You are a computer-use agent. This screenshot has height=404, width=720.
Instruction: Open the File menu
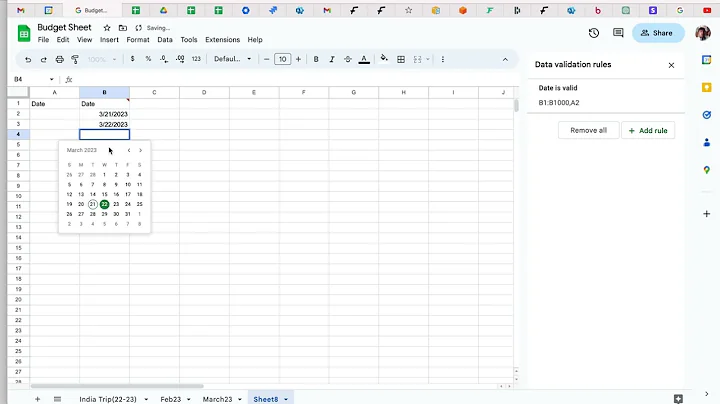(x=43, y=39)
